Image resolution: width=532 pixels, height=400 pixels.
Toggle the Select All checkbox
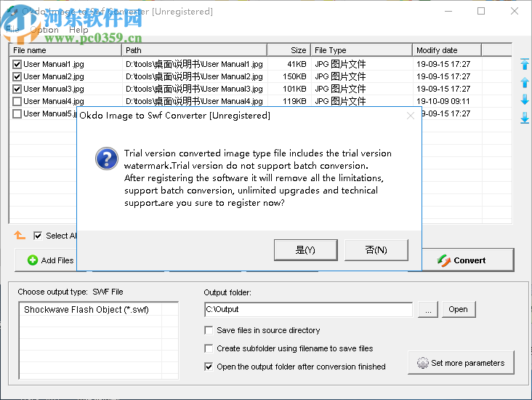pos(38,236)
